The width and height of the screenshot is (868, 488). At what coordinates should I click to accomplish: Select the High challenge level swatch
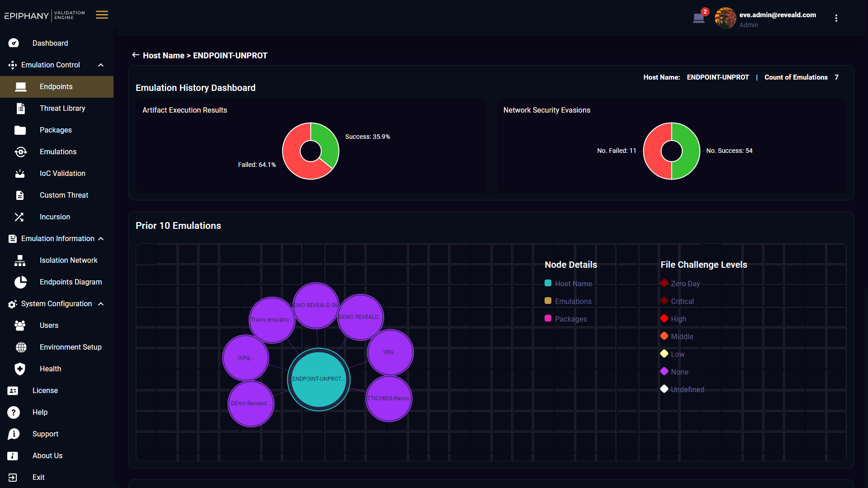pos(664,319)
